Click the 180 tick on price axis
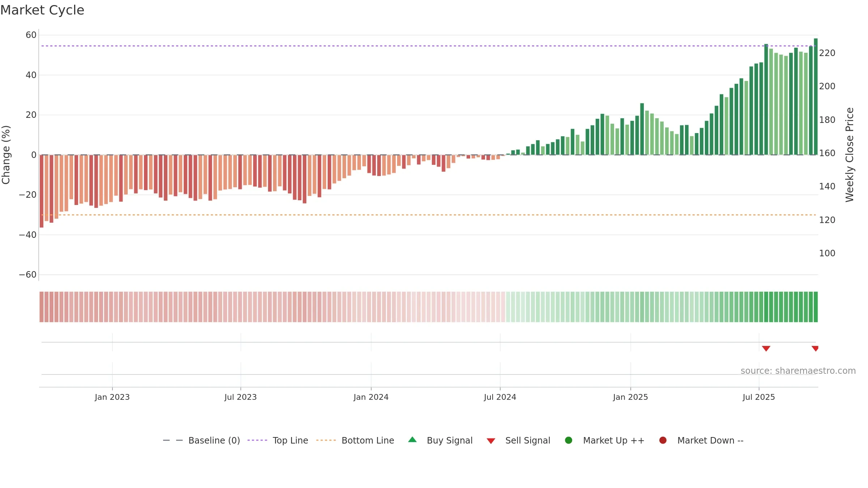The height and width of the screenshot is (488, 868). pyautogui.click(x=827, y=120)
